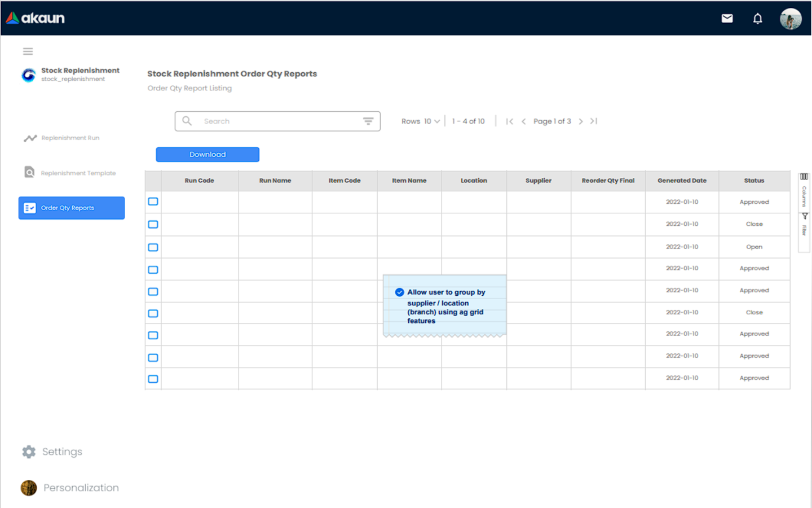Open Order Qty Reports in the sidebar
Screen dimensions: 812x508
[x=72, y=208]
